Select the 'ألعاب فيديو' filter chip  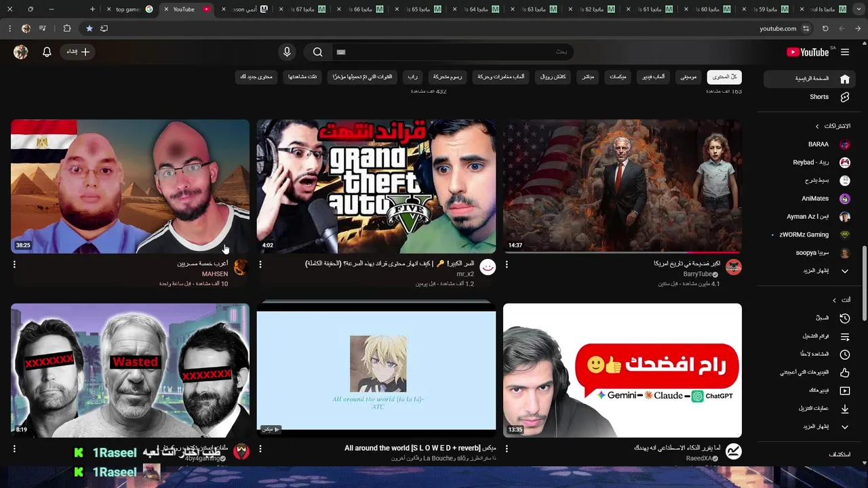pos(654,77)
